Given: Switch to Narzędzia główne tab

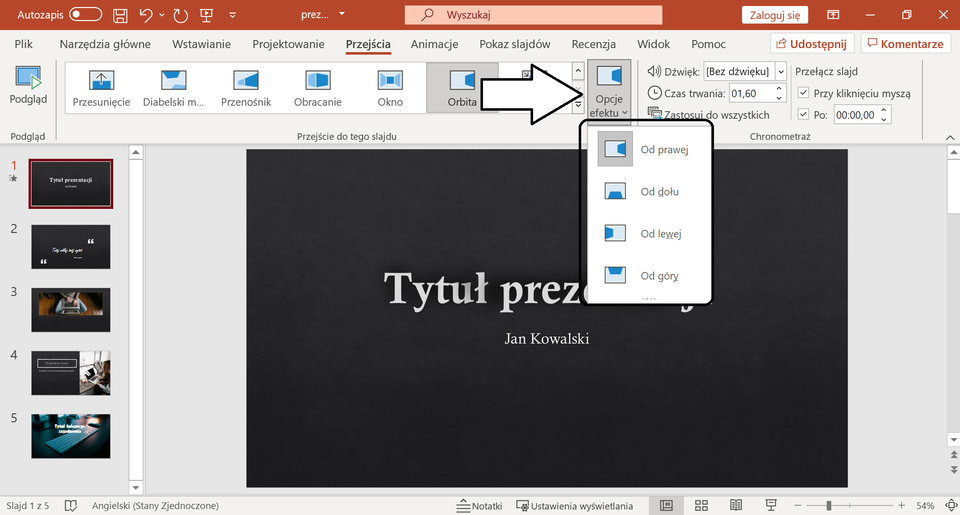Looking at the screenshot, I should (x=105, y=44).
